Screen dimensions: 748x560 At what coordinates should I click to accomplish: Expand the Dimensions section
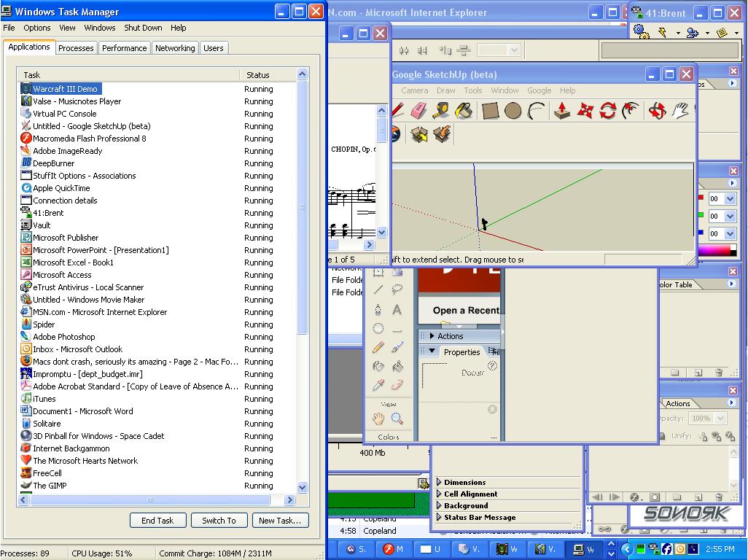coord(440,482)
